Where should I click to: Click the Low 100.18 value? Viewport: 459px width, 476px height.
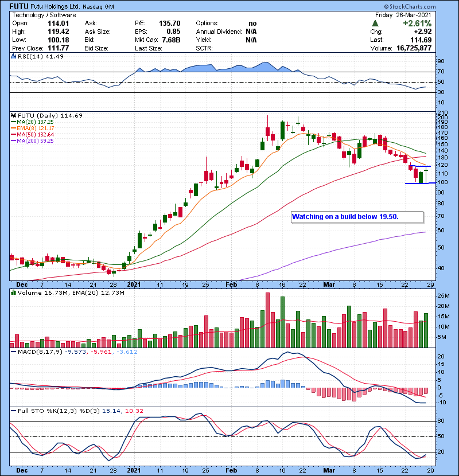59,40
